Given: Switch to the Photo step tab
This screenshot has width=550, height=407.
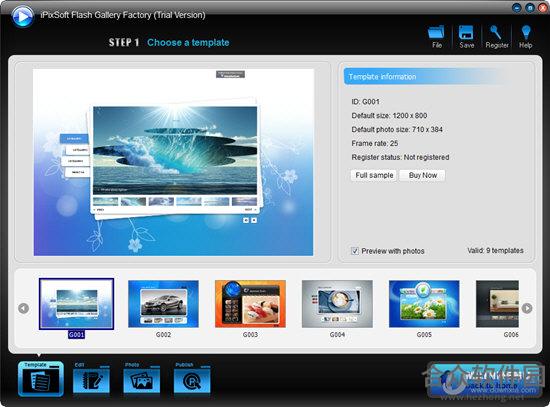Looking at the screenshot, I should pos(142,379).
